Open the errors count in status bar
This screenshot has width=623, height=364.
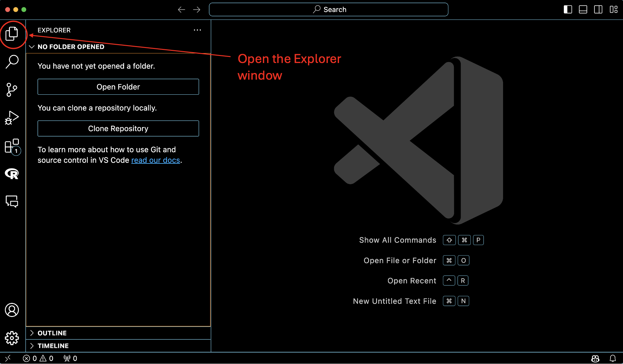(30, 358)
